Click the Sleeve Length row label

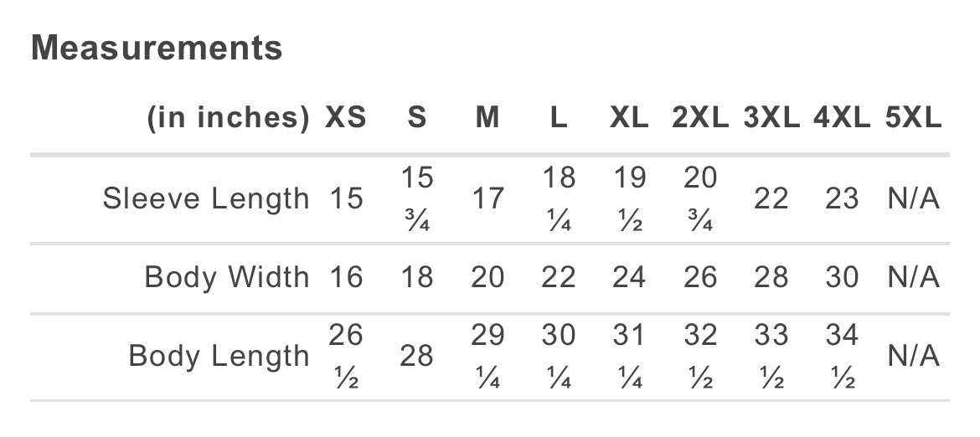click(206, 199)
